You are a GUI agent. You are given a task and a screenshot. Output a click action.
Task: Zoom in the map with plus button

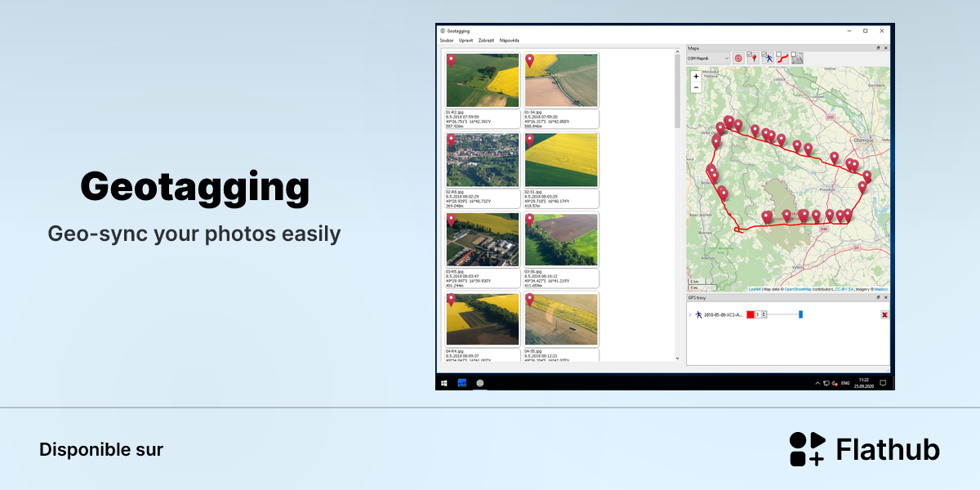[x=696, y=76]
